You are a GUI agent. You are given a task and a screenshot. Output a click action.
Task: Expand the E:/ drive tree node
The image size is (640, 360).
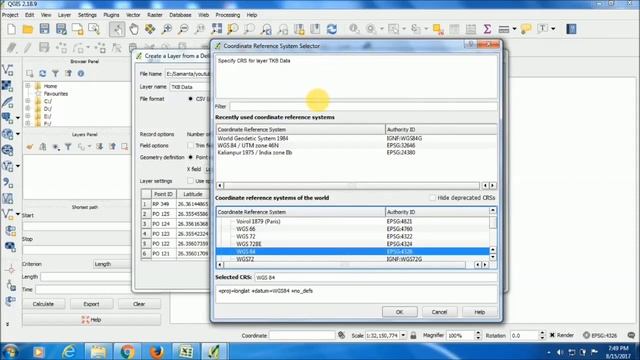pos(28,116)
